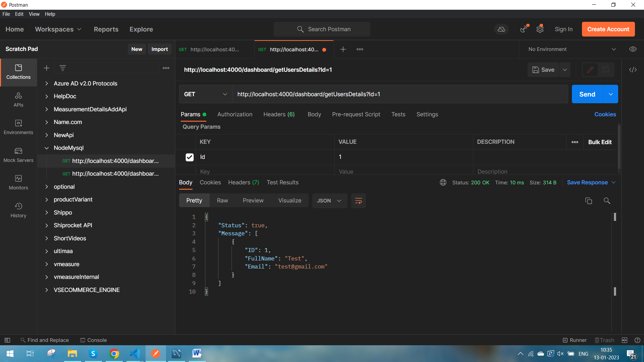Open collections view more options dots
This screenshot has width=644, height=362.
point(166,68)
